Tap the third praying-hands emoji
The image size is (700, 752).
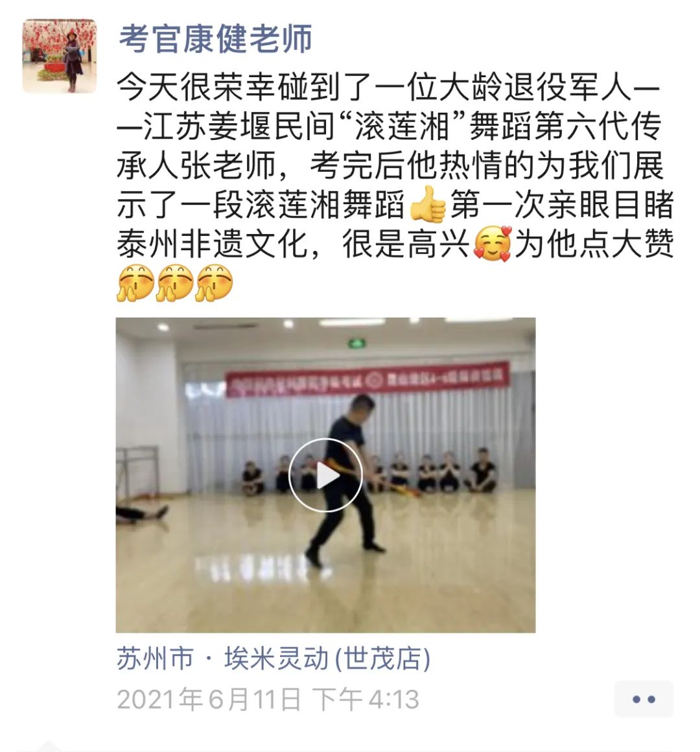(x=215, y=283)
